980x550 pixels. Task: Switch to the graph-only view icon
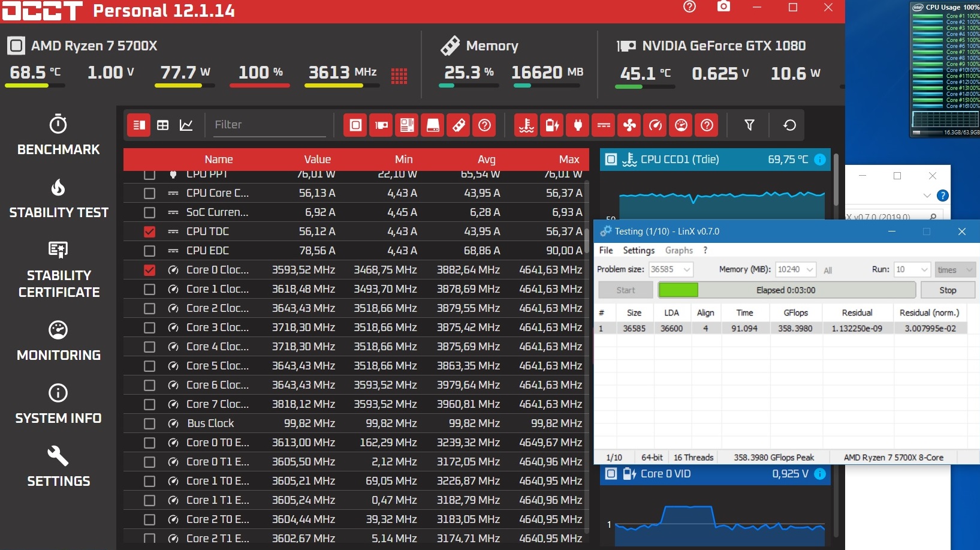(x=186, y=125)
